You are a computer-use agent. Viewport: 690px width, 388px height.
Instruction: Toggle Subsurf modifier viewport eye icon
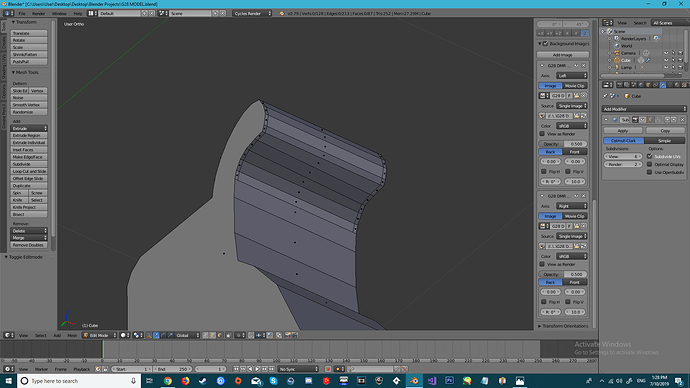(642, 120)
